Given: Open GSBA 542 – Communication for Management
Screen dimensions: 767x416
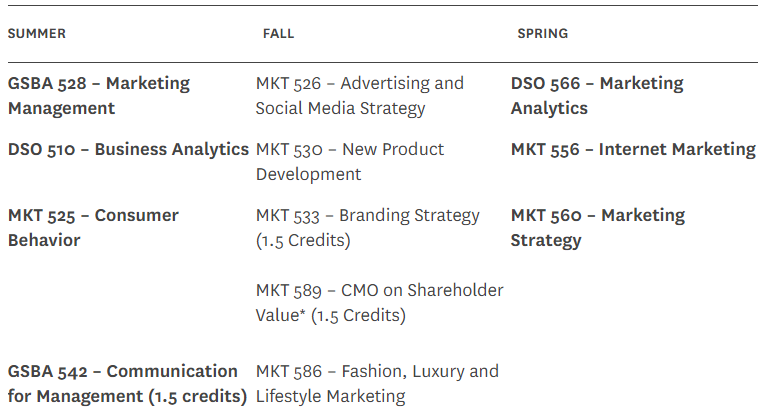Looking at the screenshot, I should pos(127,384).
